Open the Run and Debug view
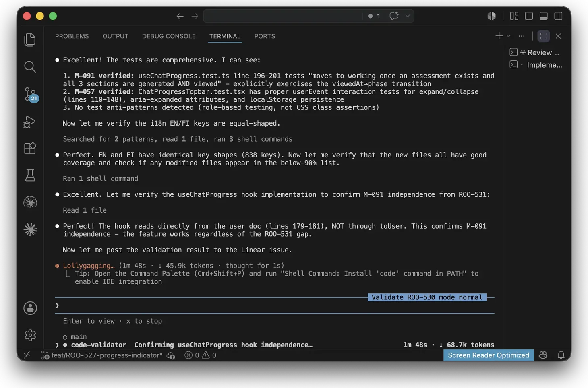This screenshot has width=588, height=388. coord(30,122)
